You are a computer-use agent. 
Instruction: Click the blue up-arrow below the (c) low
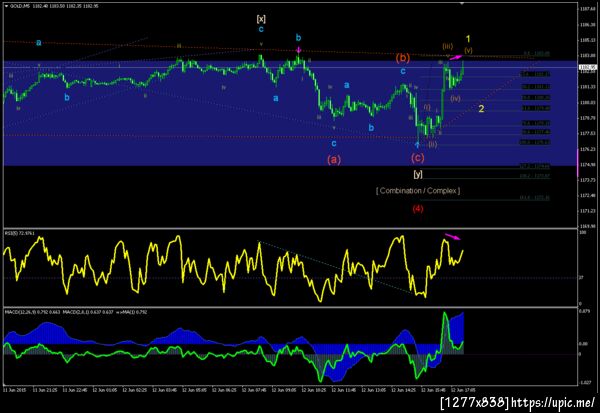[x=417, y=145]
